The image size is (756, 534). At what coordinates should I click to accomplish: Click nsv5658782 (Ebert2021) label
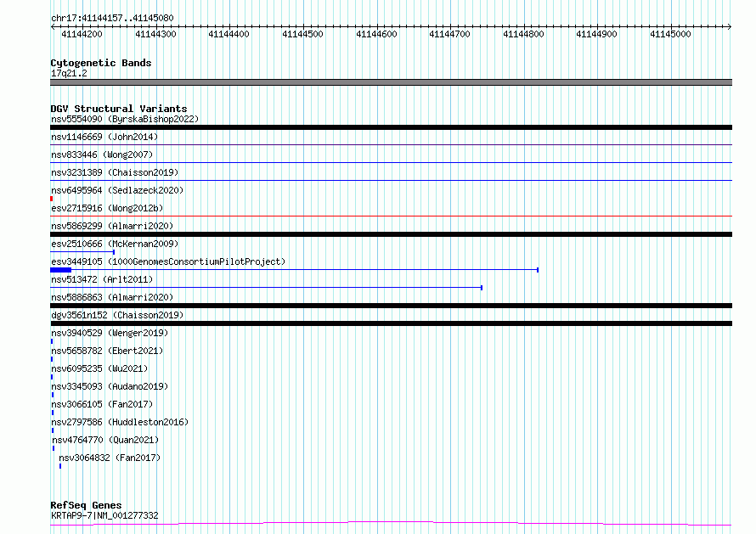[x=107, y=351]
